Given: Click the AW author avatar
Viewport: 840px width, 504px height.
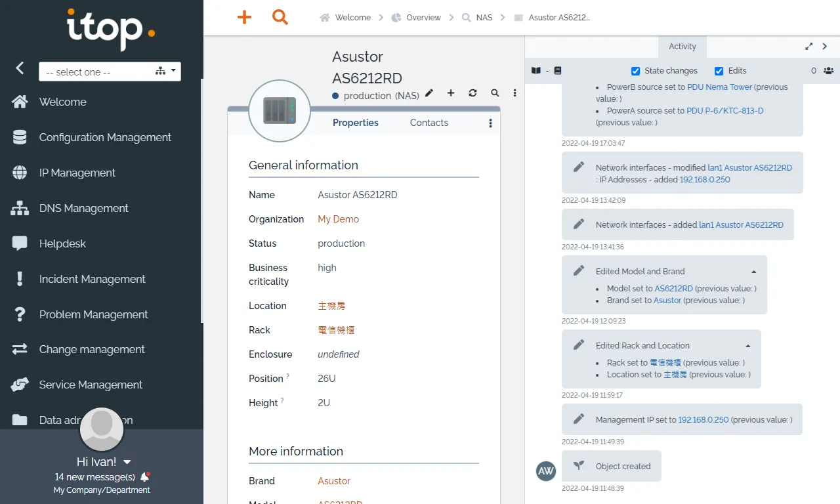Looking at the screenshot, I should (x=546, y=471).
